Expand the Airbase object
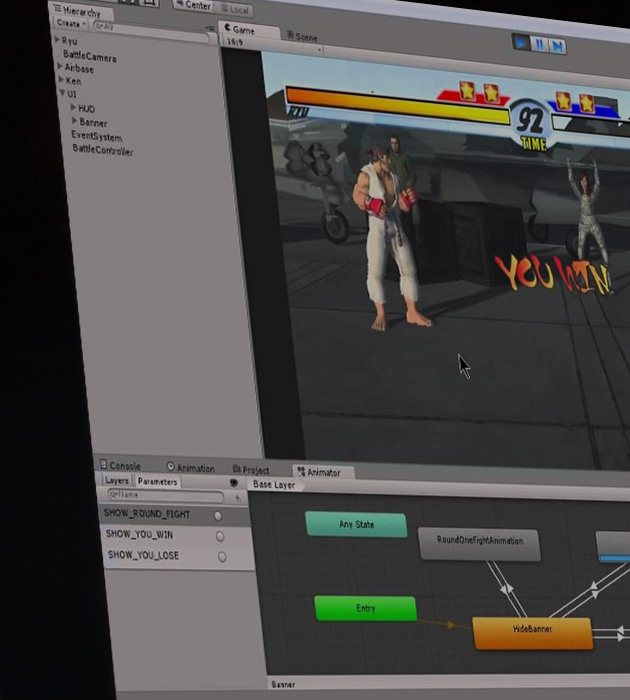The image size is (630, 700). (60, 66)
